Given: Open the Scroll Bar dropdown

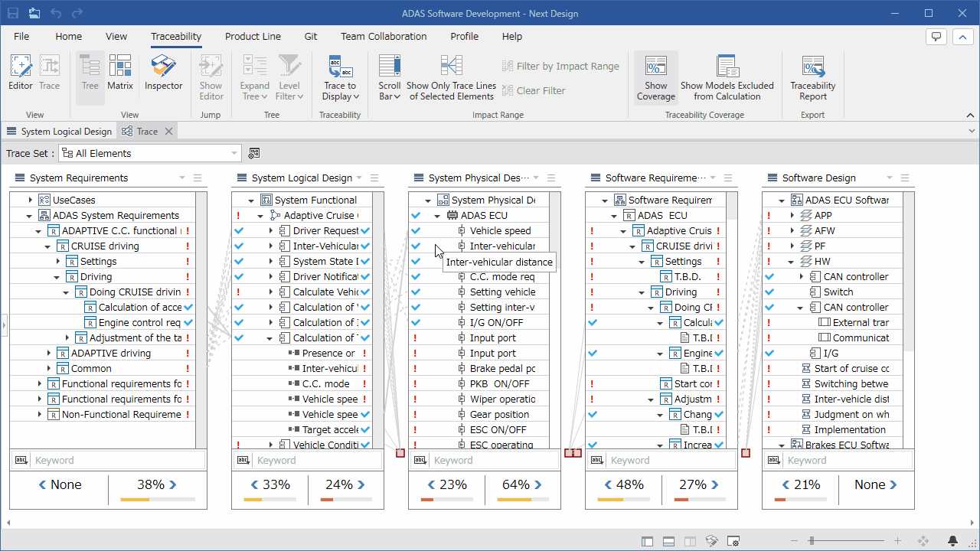Looking at the screenshot, I should point(390,77).
